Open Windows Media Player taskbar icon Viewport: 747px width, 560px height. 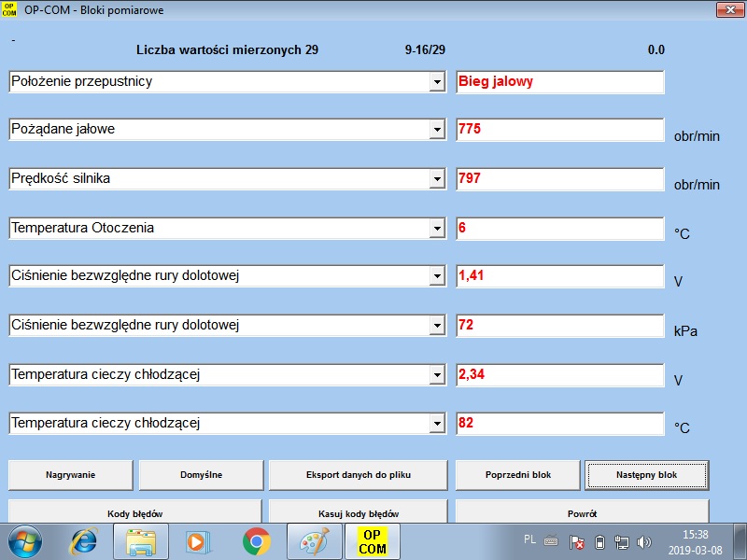point(198,541)
